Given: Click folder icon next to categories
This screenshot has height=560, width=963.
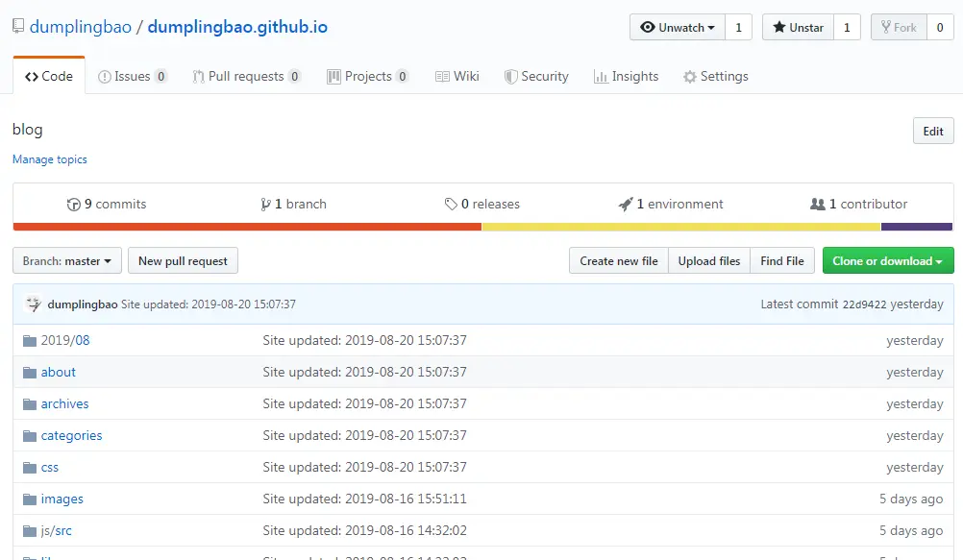Looking at the screenshot, I should coord(30,436).
